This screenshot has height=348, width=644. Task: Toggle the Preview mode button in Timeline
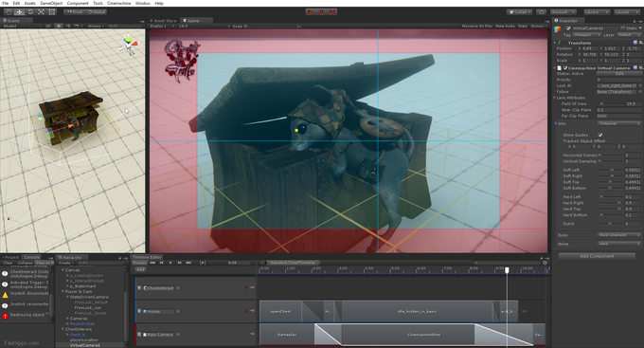(139, 263)
